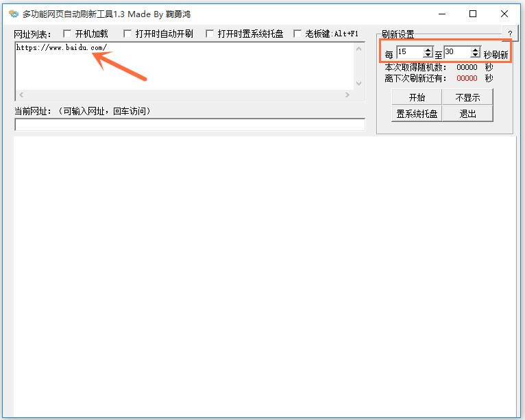
Task: Click the app icon in title bar
Action: pyautogui.click(x=14, y=14)
